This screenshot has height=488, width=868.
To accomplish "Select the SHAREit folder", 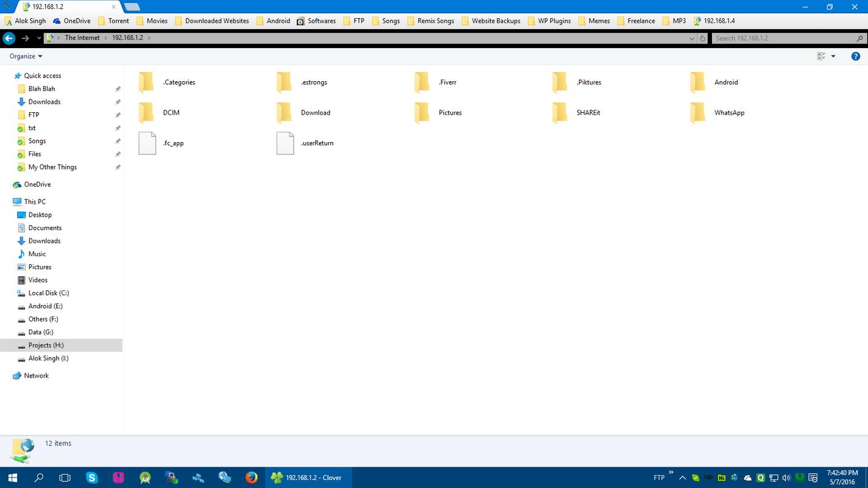I will coord(576,112).
